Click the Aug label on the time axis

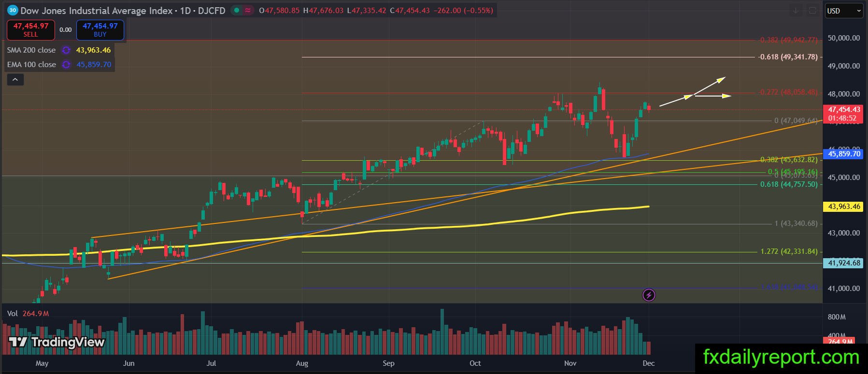302,363
